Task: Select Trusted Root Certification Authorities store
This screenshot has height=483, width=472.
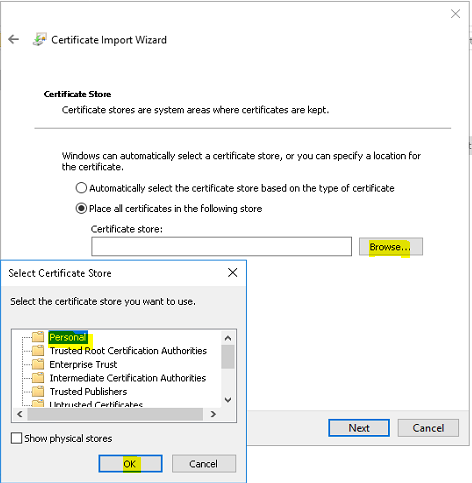Action: tap(128, 351)
